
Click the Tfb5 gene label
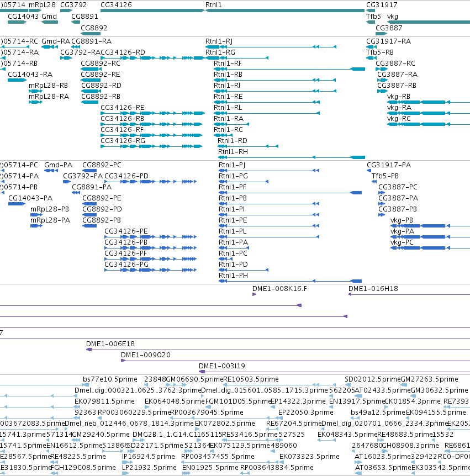[x=373, y=17]
